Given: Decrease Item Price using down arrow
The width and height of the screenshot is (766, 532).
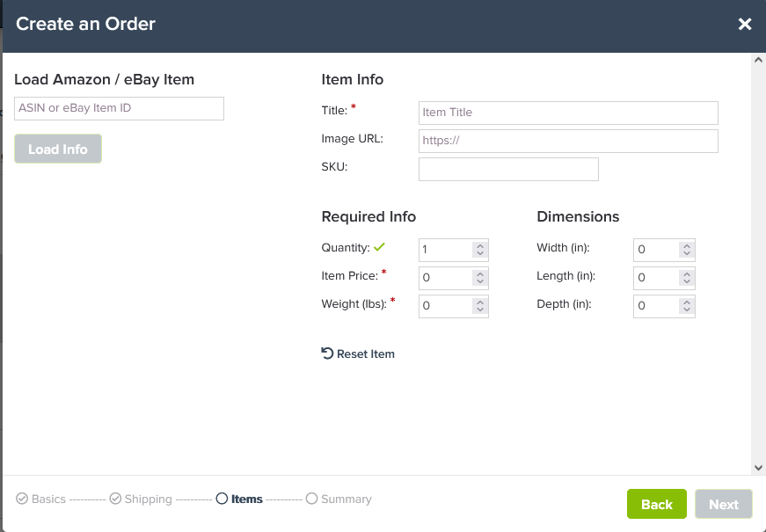Looking at the screenshot, I should 480,281.
